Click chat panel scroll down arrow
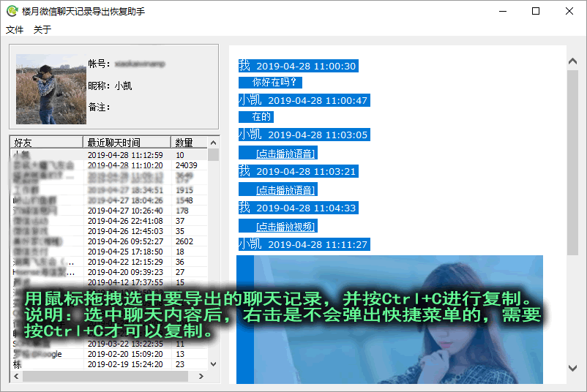Image resolution: width=587 pixels, height=392 pixels. click(x=572, y=368)
